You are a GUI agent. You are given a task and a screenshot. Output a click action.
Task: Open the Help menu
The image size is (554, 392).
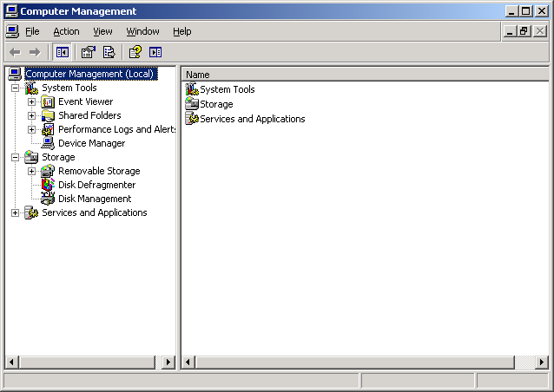pos(182,31)
